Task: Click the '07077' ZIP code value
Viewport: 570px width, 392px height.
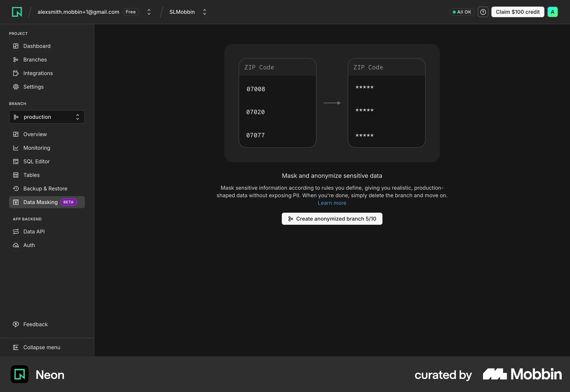Action: (x=255, y=135)
